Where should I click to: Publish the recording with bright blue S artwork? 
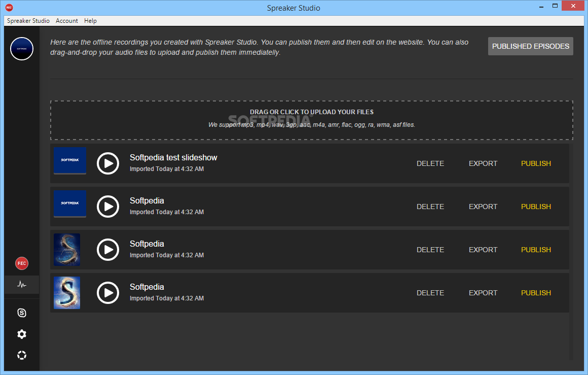(x=536, y=293)
